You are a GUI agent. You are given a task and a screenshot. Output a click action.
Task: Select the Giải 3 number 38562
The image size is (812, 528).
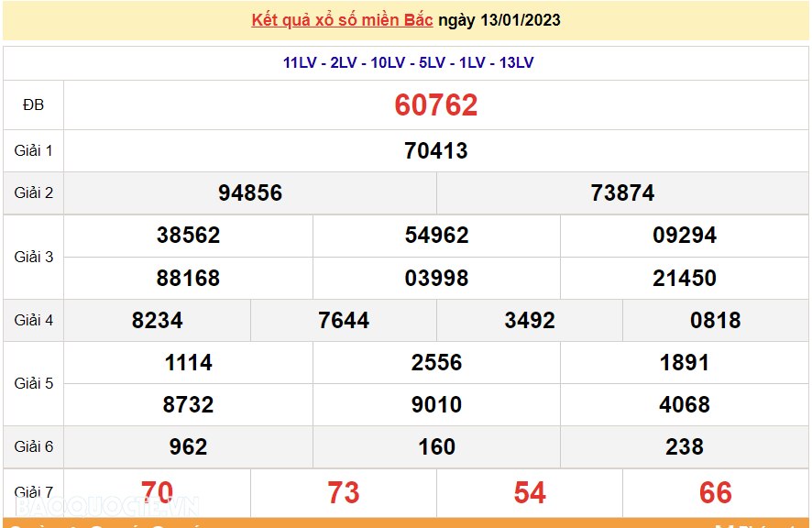coord(187,236)
